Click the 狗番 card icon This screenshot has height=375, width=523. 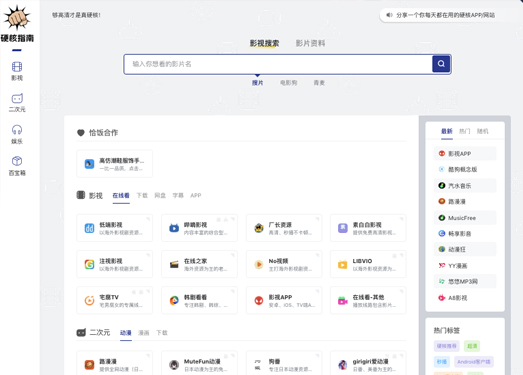258,365
